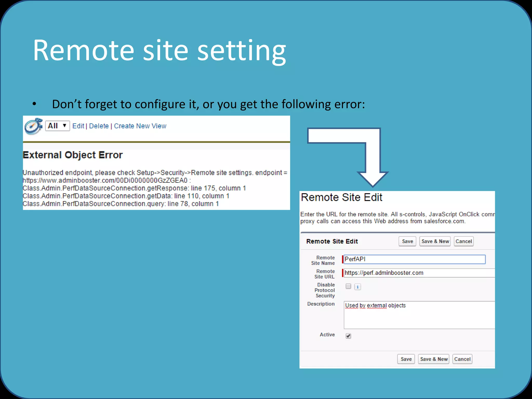532x399 pixels.
Task: Click the Remote Site Edit section header
Action: [332, 241]
